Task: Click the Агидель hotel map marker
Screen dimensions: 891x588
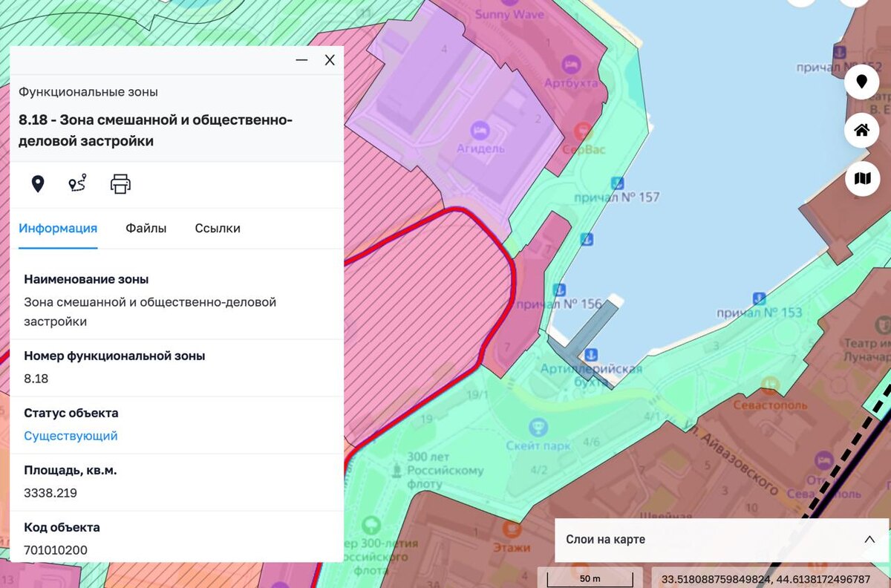Action: coord(481,131)
